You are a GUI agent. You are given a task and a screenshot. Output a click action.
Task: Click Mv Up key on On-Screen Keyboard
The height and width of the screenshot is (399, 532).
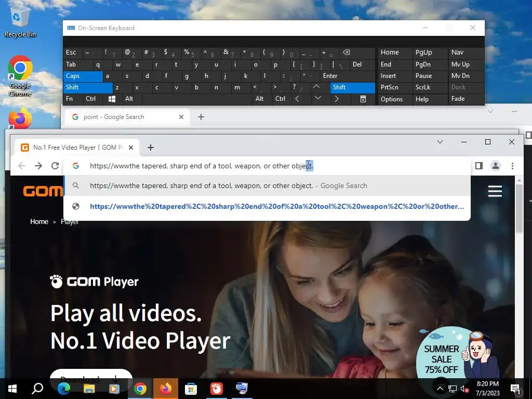coord(466,64)
